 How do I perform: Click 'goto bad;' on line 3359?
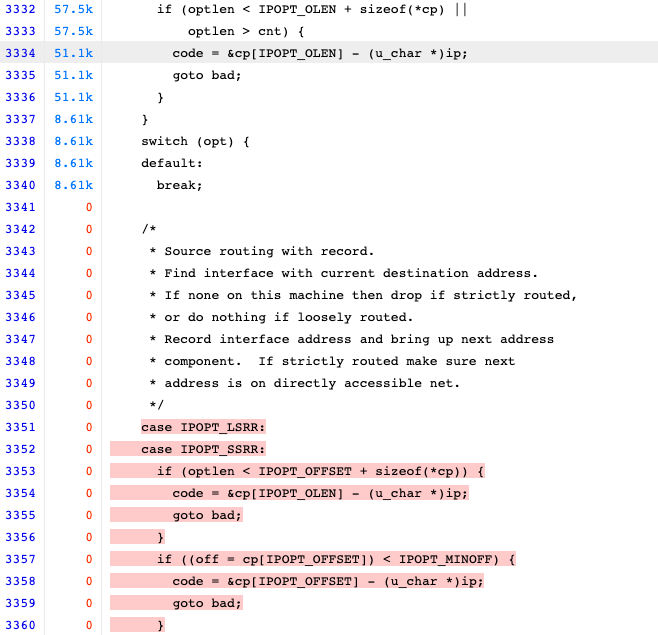[x=207, y=603]
